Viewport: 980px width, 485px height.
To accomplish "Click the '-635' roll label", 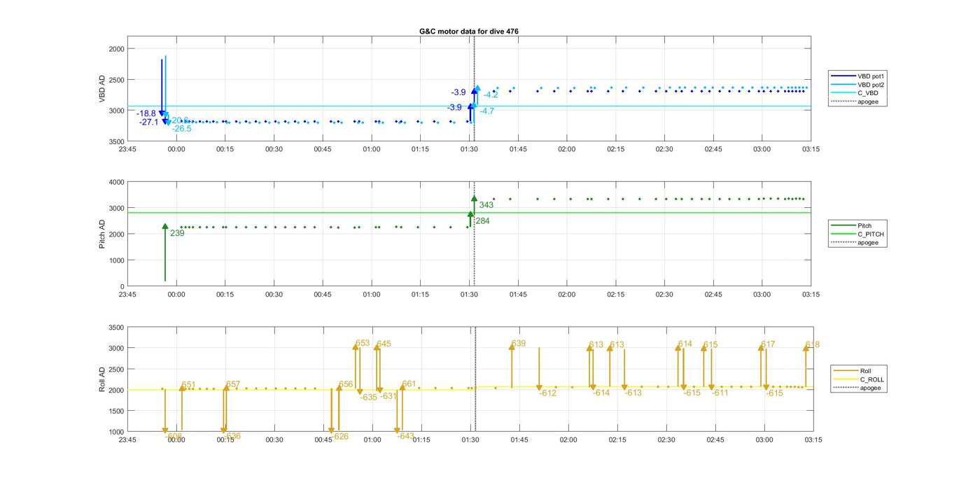I will (x=368, y=398).
